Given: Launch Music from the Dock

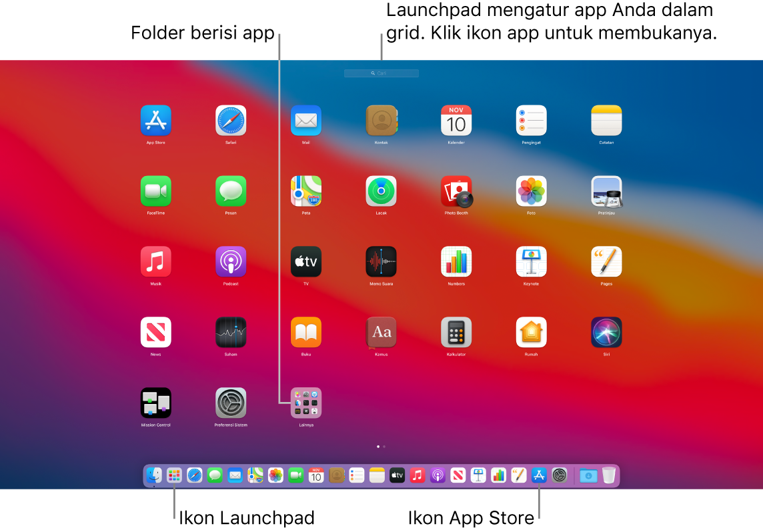Looking at the screenshot, I should pos(418,475).
